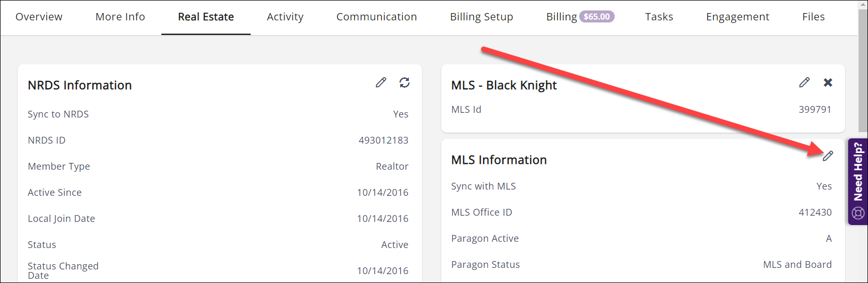Open the Communication tab
The width and height of the screenshot is (868, 283).
pyautogui.click(x=377, y=17)
